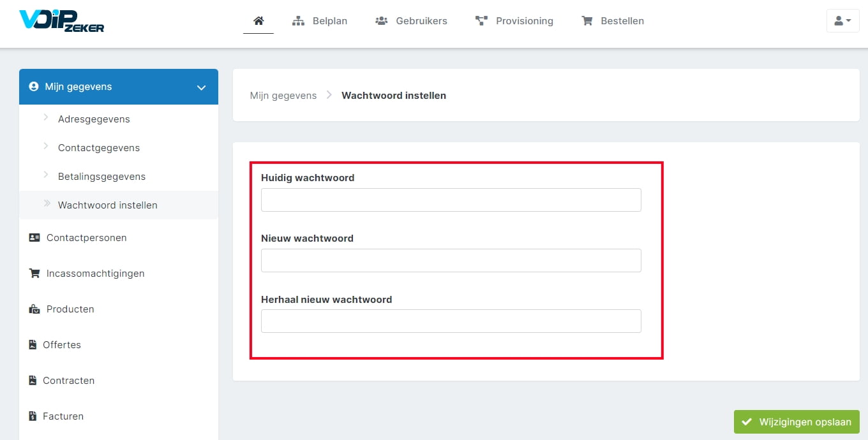Click the Nieuw wachtwoord label
Viewport: 868px width, 440px height.
pyautogui.click(x=307, y=238)
